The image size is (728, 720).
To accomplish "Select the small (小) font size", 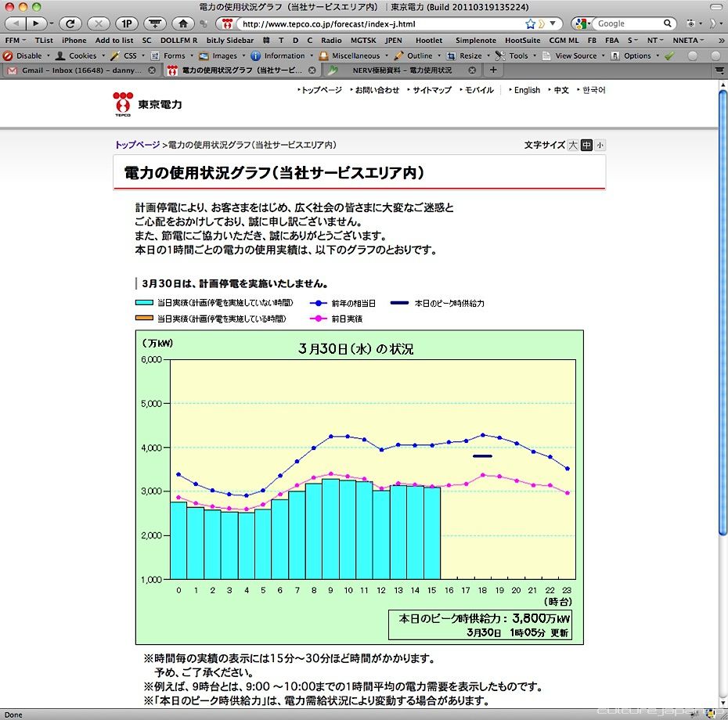I will point(600,145).
